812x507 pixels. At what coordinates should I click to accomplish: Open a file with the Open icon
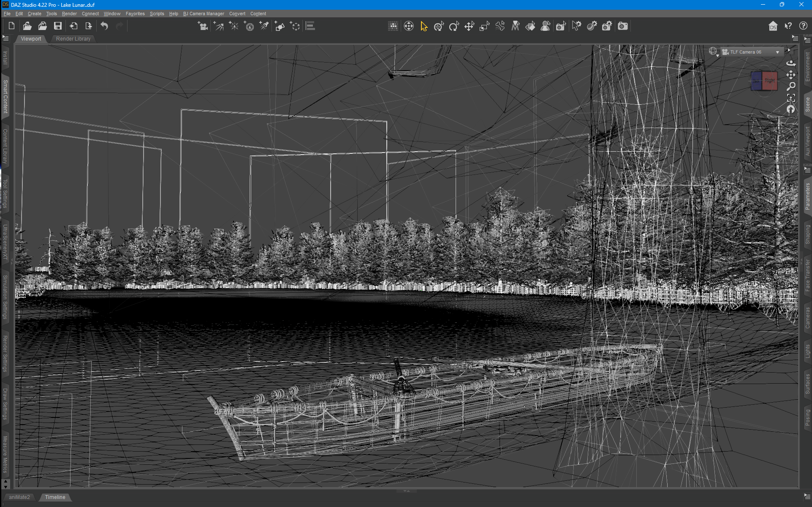[27, 26]
